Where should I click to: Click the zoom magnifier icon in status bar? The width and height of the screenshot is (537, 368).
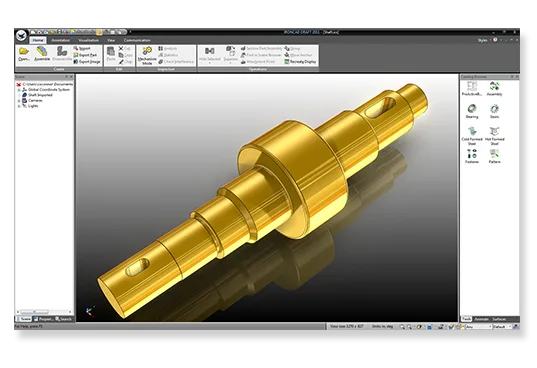402,327
